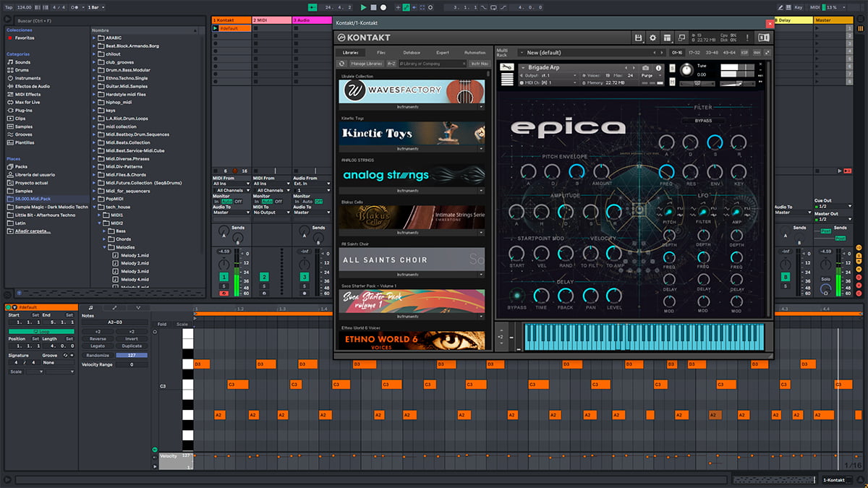Screen dimensions: 868x488
Task: Open the Kontakt workspace layout icon
Action: (667, 38)
